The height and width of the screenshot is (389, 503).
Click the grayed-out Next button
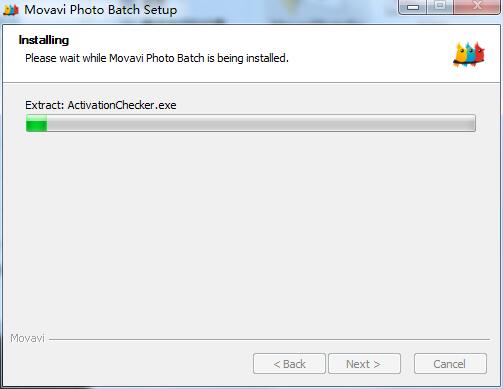[x=364, y=364]
